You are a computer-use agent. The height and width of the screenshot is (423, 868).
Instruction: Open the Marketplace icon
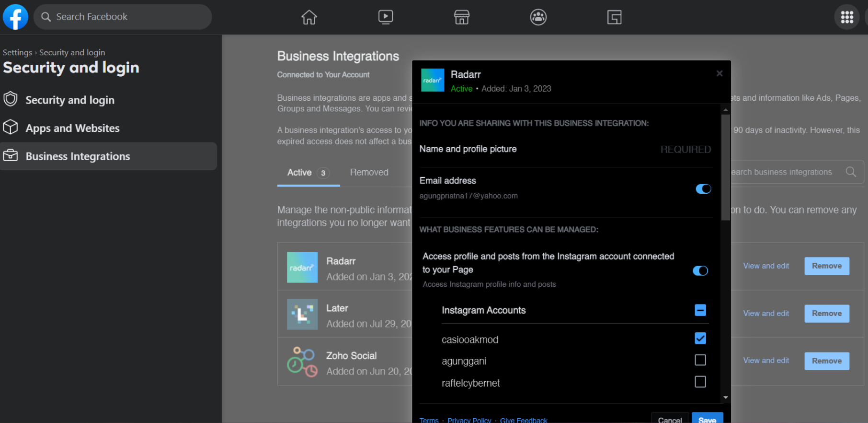tap(462, 17)
